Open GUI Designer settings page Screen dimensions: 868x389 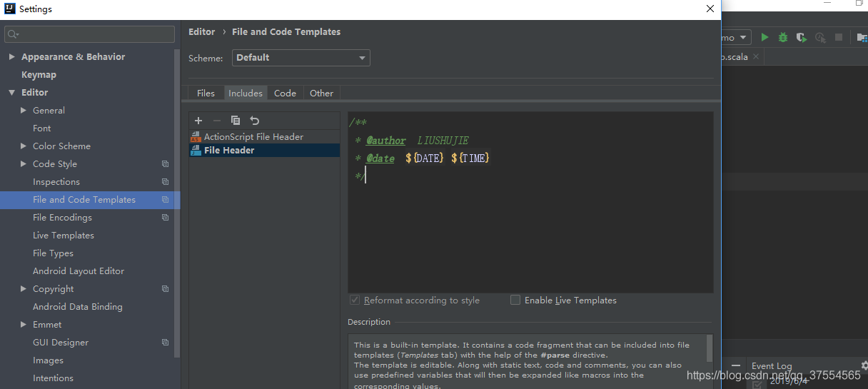(x=62, y=342)
